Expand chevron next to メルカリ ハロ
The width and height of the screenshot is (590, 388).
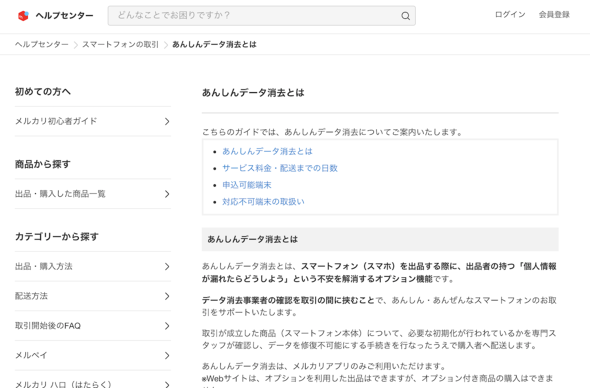[x=167, y=384]
